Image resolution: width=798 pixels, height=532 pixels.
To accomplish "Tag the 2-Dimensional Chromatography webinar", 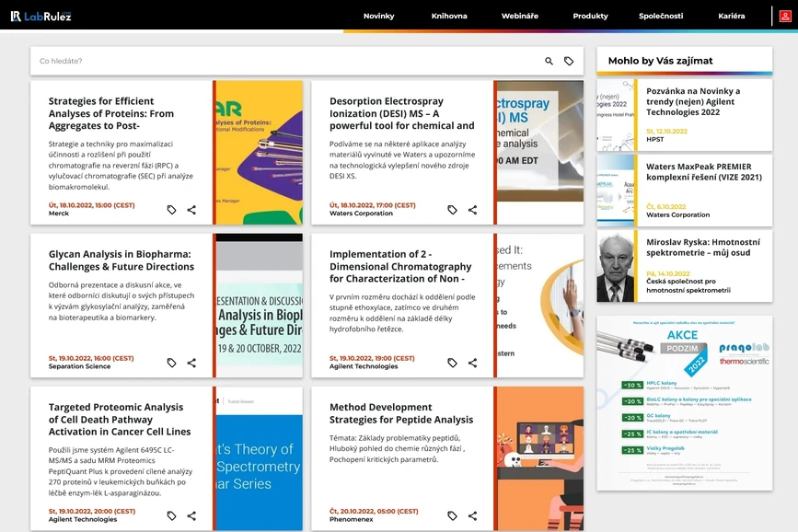I will tap(453, 363).
